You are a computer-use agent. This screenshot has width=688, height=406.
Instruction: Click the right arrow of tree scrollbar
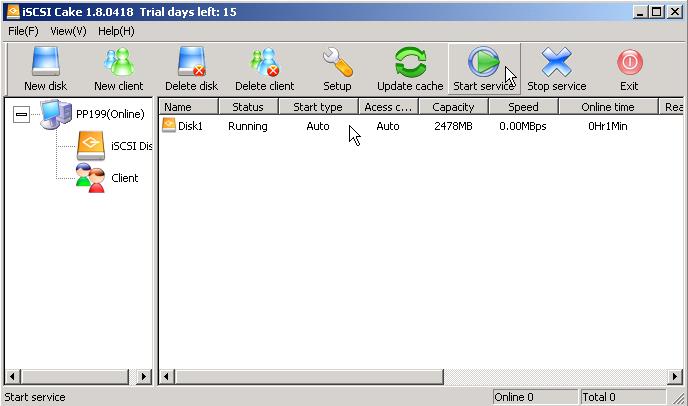[144, 377]
